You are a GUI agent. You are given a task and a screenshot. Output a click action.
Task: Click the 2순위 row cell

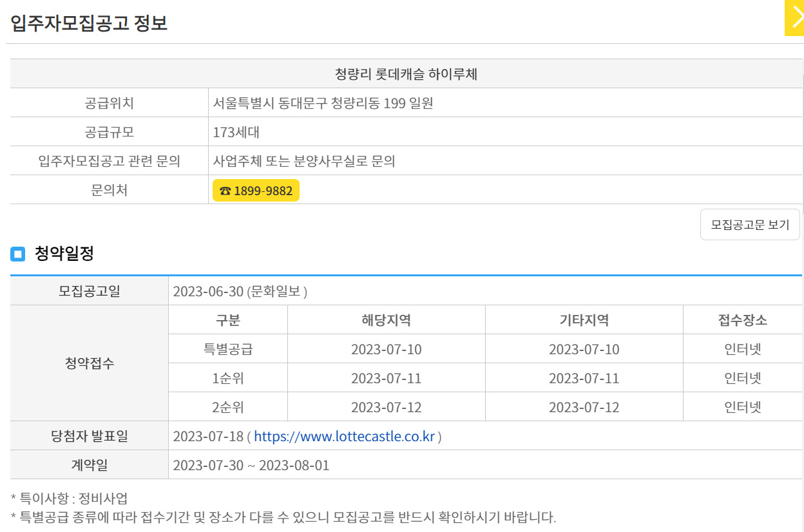(228, 407)
